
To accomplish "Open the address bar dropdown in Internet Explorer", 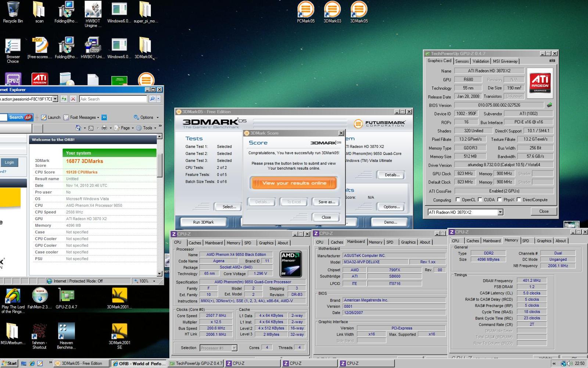I will [55, 99].
